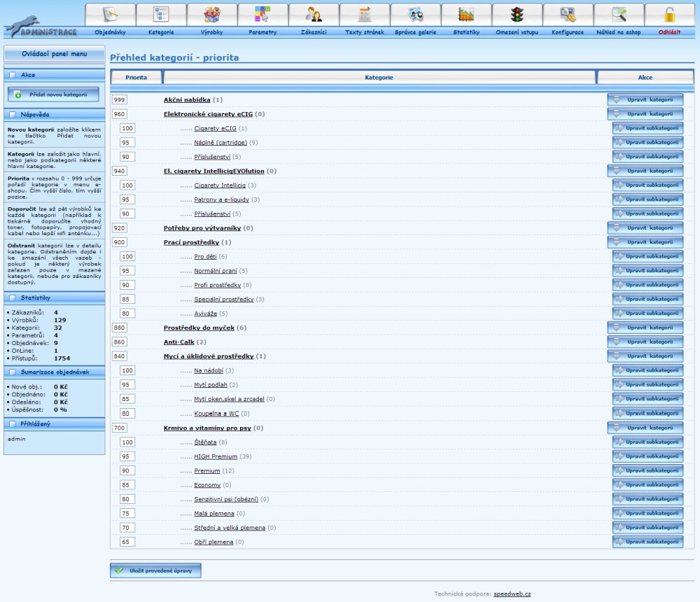Click Přidat novou kategorii button

pyautogui.click(x=53, y=94)
